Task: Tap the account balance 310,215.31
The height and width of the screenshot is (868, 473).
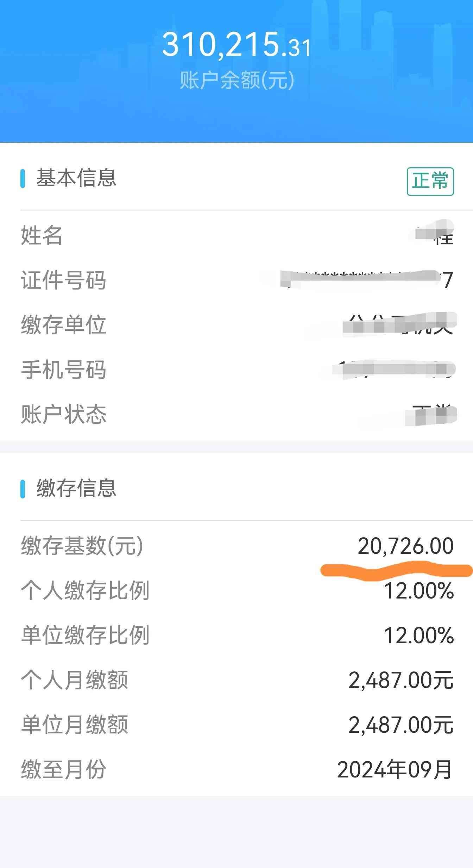Action: [x=237, y=45]
